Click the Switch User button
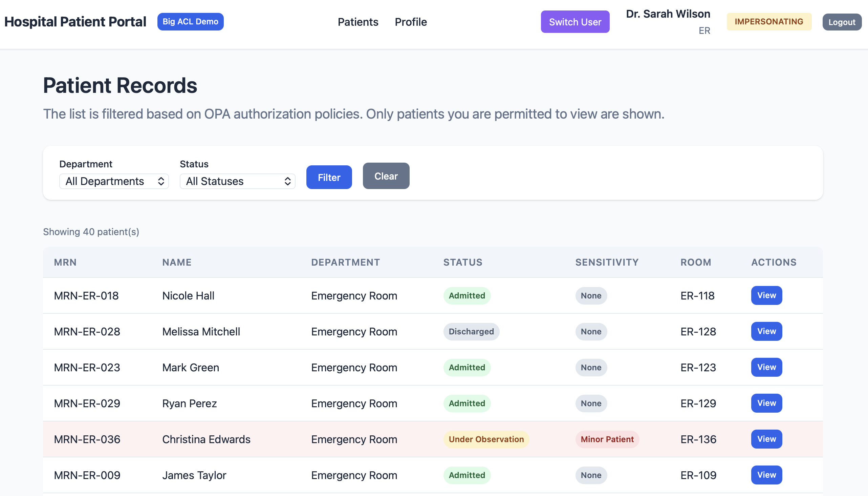 (x=574, y=22)
